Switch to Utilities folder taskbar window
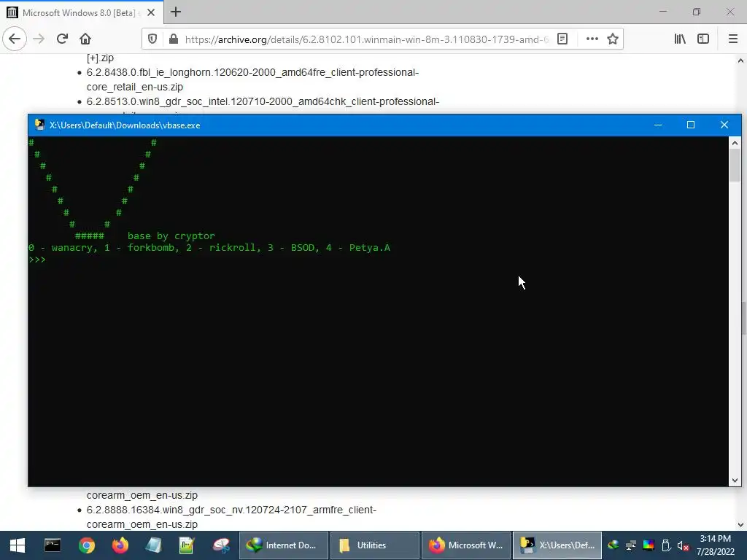 pyautogui.click(x=374, y=545)
